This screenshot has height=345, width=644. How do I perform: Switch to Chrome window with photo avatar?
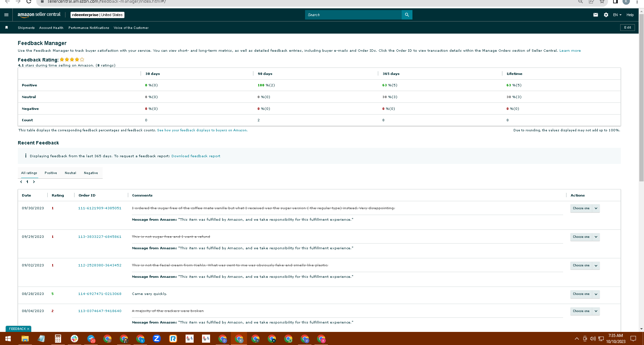click(x=124, y=339)
